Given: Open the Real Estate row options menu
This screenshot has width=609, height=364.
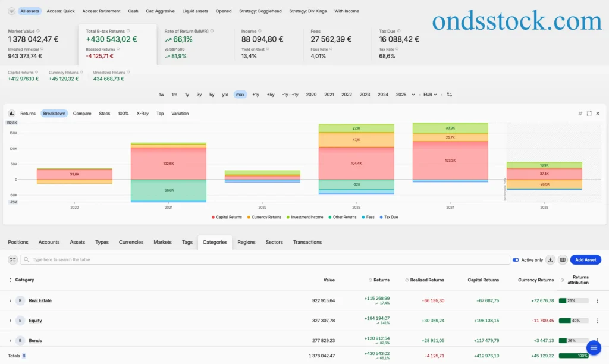Looking at the screenshot, I should coord(598,301).
